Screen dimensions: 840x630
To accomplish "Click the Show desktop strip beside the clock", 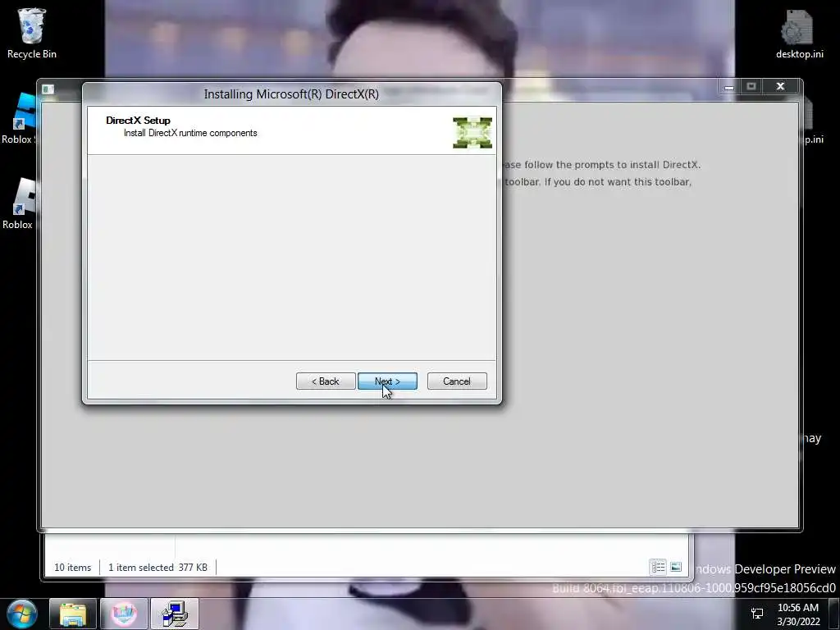I will coord(836,614).
